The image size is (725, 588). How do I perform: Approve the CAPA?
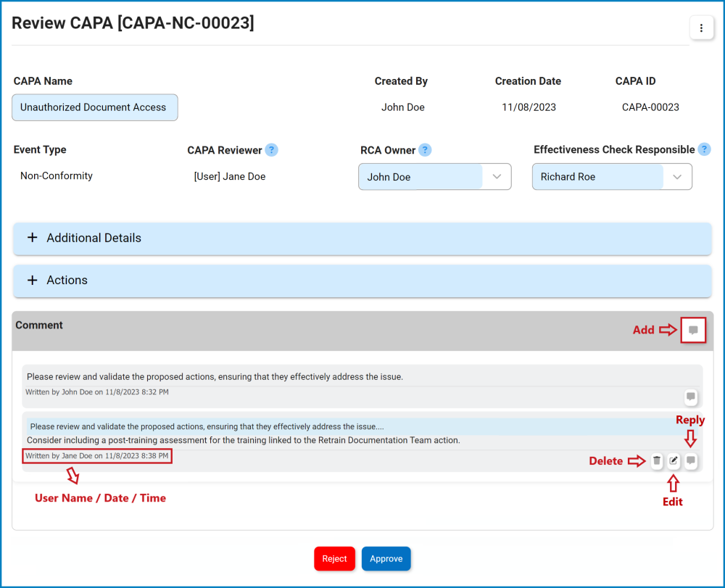[x=386, y=558]
